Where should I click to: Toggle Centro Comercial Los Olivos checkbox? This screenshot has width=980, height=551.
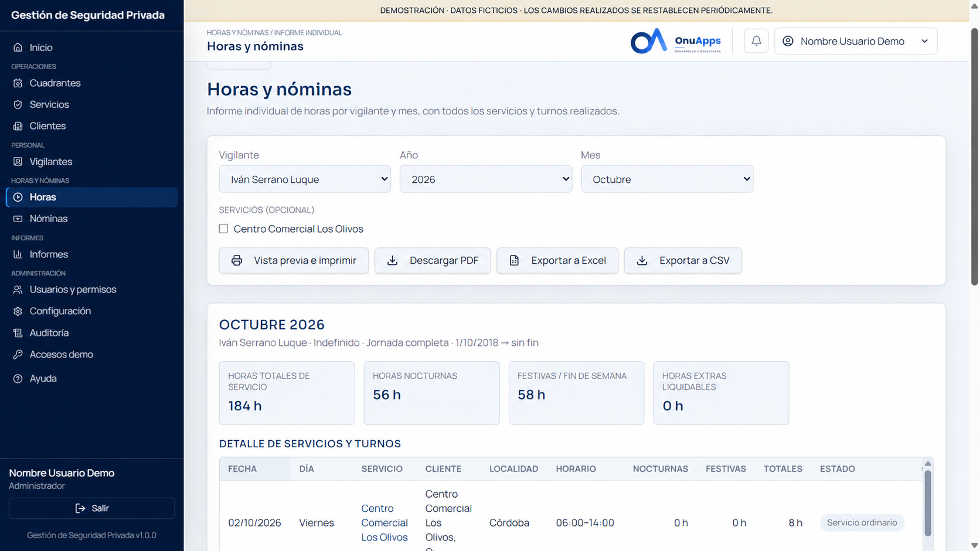pos(223,229)
